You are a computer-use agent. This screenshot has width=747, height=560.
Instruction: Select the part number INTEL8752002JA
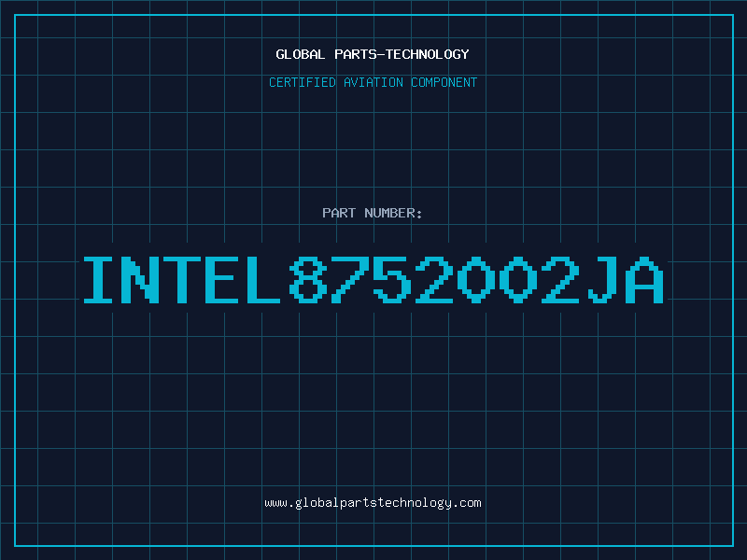[373, 280]
